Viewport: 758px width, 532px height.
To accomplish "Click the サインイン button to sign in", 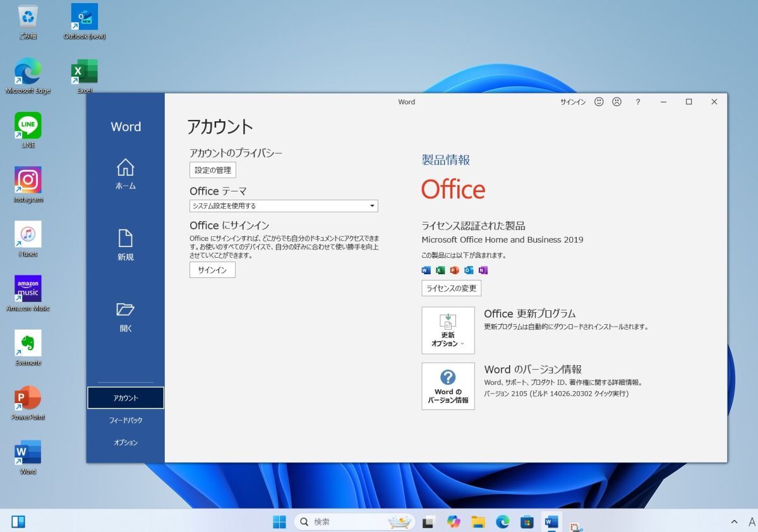I will pos(212,270).
